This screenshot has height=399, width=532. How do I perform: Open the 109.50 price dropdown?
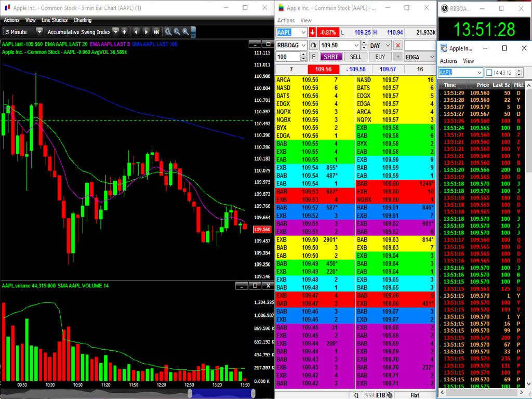(356, 45)
